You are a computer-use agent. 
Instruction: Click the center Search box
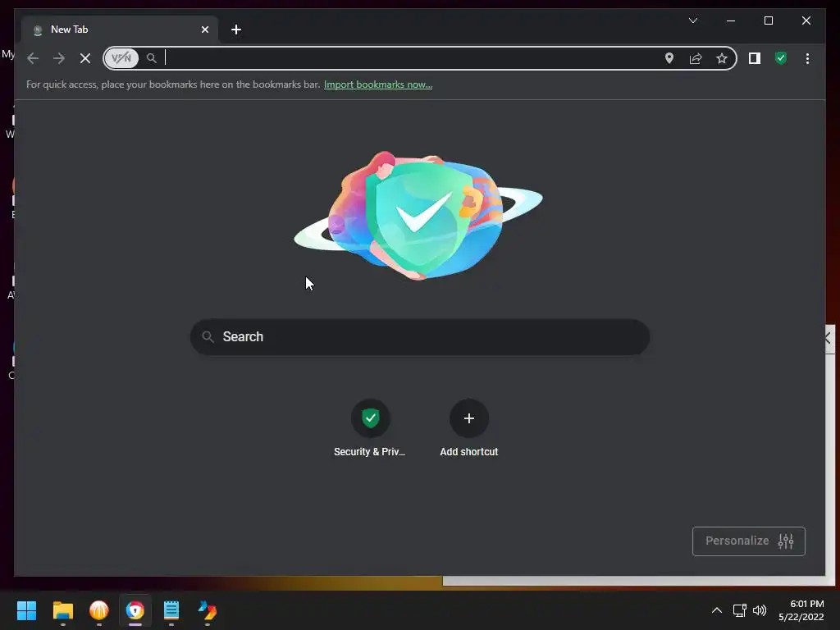pos(420,337)
